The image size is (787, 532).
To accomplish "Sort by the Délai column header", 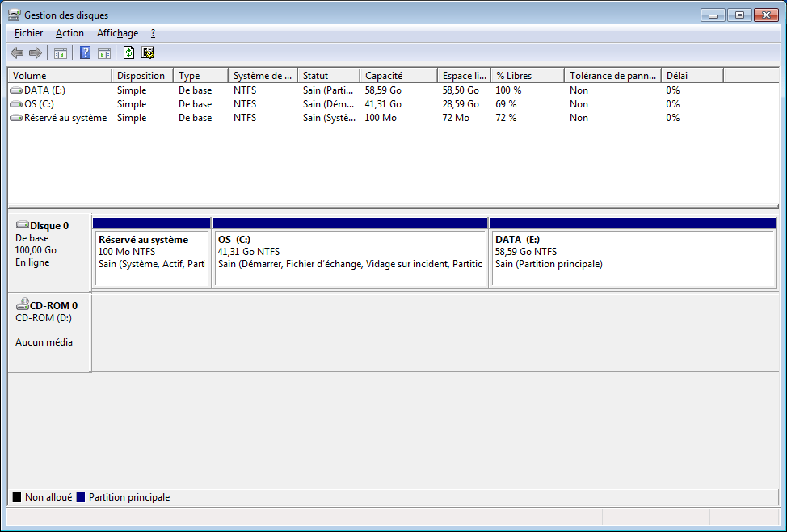I will coord(692,76).
